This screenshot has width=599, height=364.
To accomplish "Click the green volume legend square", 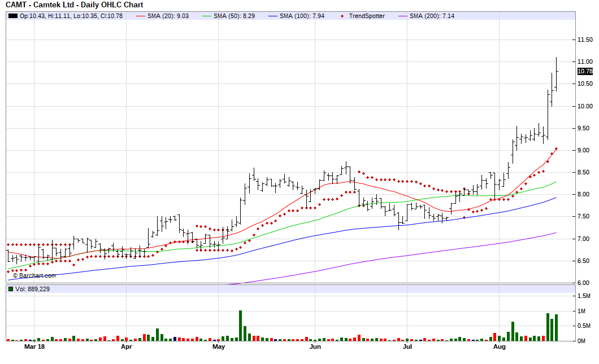I will click(11, 289).
